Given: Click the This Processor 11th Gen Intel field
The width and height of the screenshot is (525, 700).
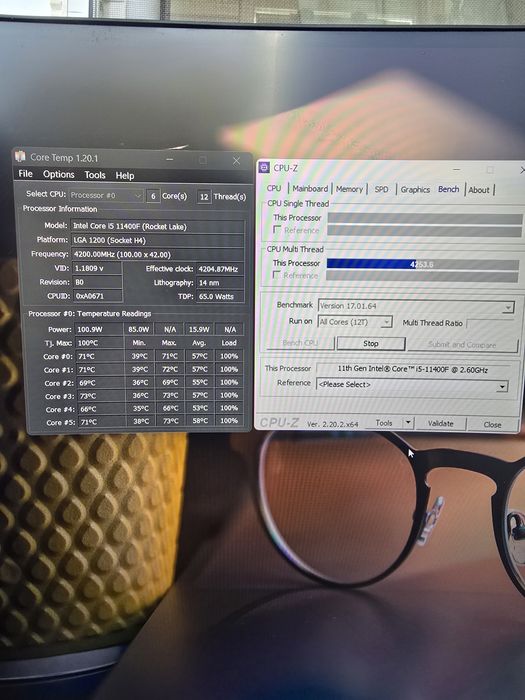Looking at the screenshot, I should click(412, 370).
